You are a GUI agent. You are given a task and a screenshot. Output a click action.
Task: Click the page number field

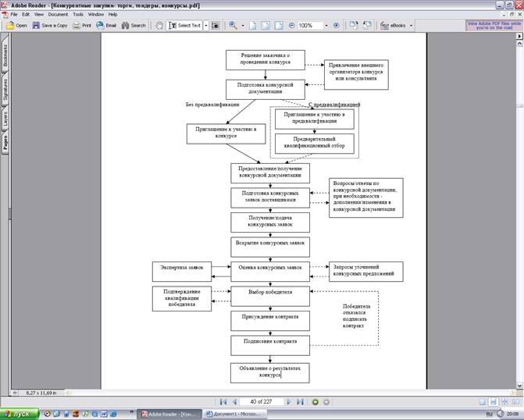coord(261,401)
